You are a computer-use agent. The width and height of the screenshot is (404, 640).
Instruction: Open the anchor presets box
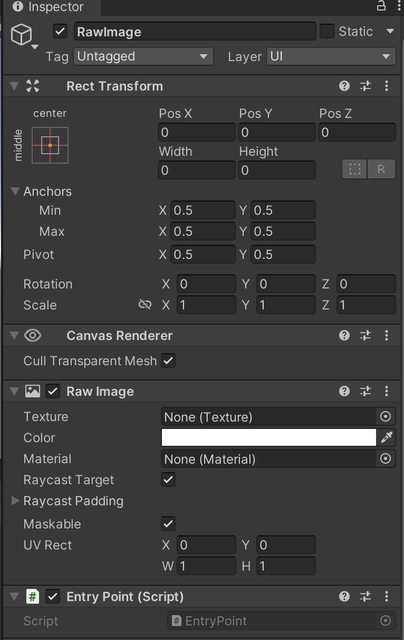point(50,145)
